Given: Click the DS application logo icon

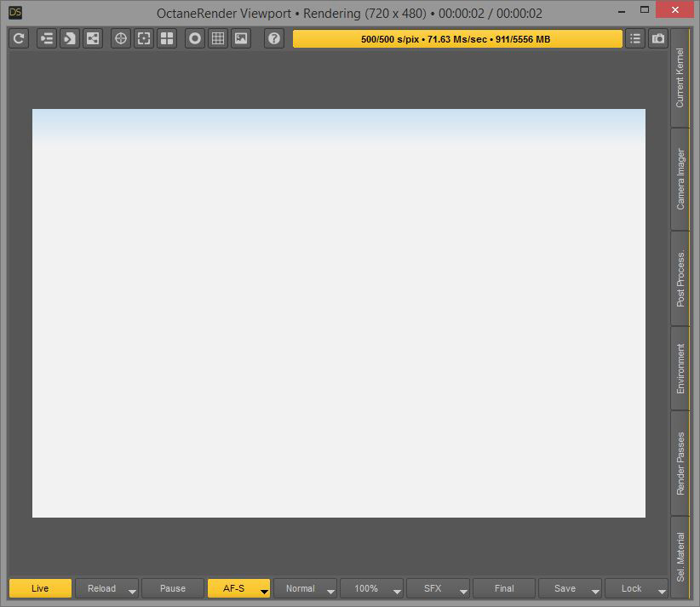Looking at the screenshot, I should (x=15, y=13).
